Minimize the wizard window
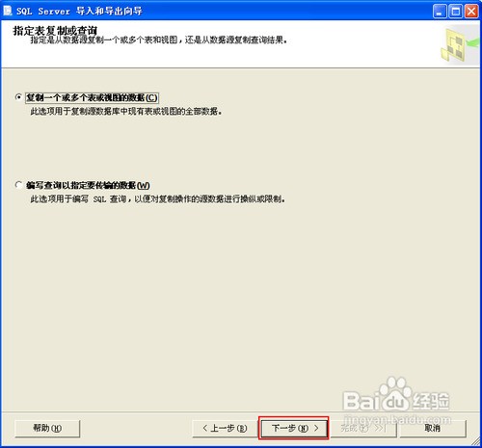The height and width of the screenshot is (448, 482). pyautogui.click(x=440, y=12)
